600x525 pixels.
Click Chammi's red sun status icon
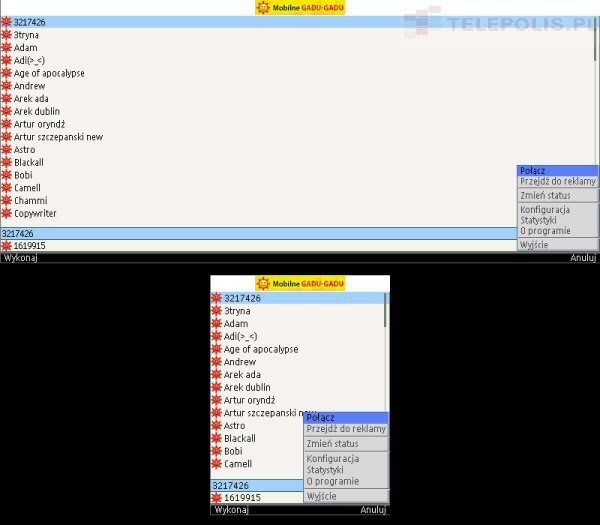(7, 201)
